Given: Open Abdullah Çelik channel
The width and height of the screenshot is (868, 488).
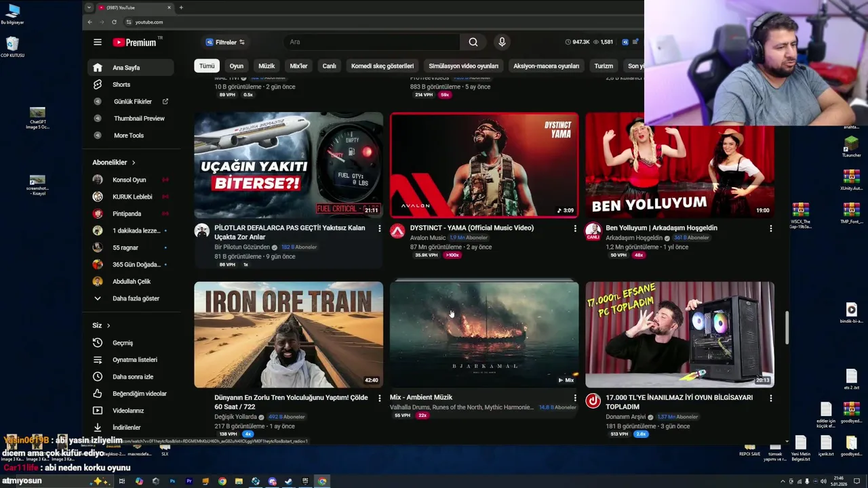Looking at the screenshot, I should pyautogui.click(x=131, y=281).
